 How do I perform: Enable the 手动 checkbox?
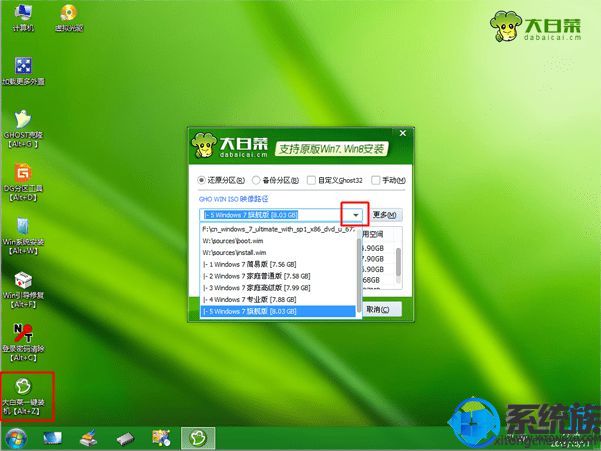coord(388,180)
